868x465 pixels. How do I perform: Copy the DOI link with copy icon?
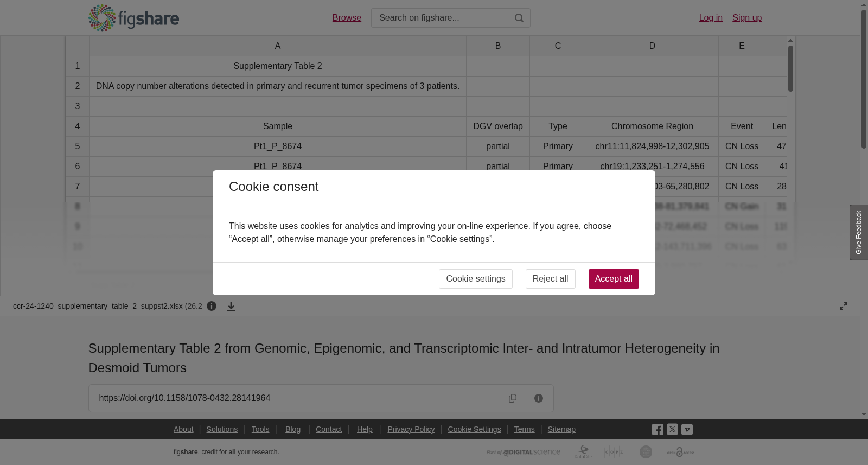(513, 398)
